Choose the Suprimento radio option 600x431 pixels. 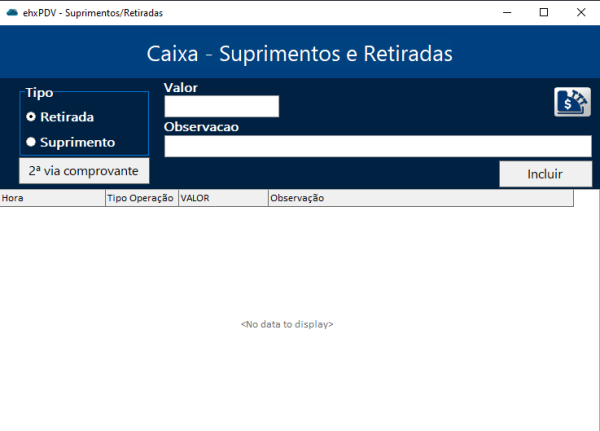(31, 142)
